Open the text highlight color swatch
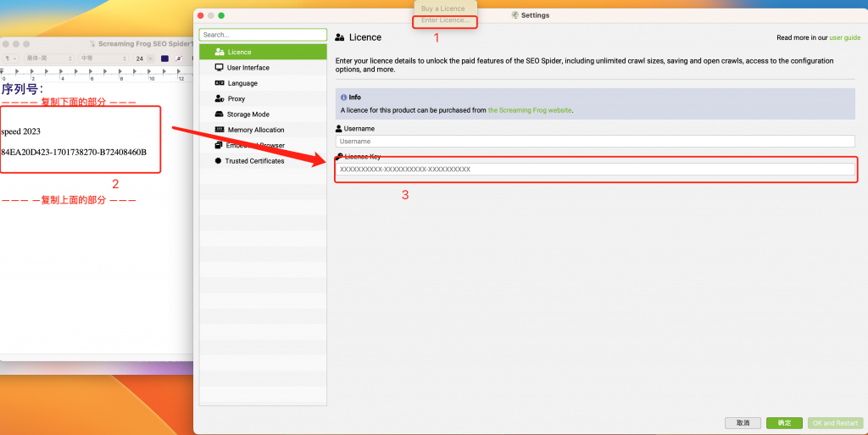The height and width of the screenshot is (435, 868). [179, 59]
